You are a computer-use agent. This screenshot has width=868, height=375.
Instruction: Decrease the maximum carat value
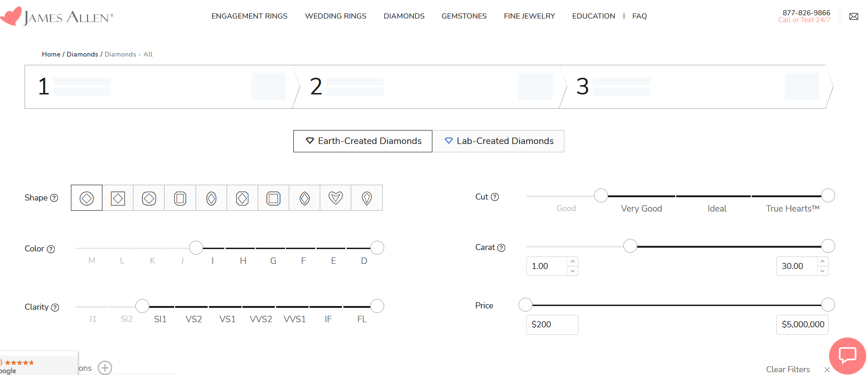(822, 271)
